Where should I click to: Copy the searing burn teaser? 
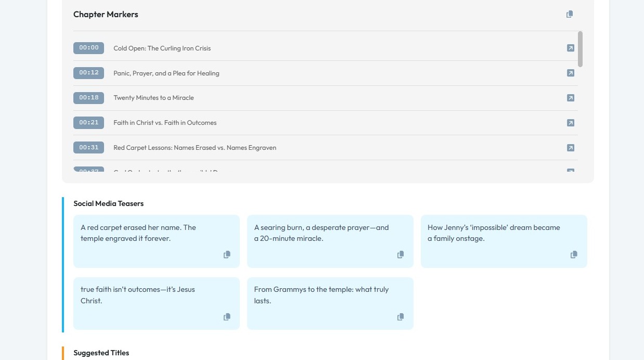(x=401, y=255)
